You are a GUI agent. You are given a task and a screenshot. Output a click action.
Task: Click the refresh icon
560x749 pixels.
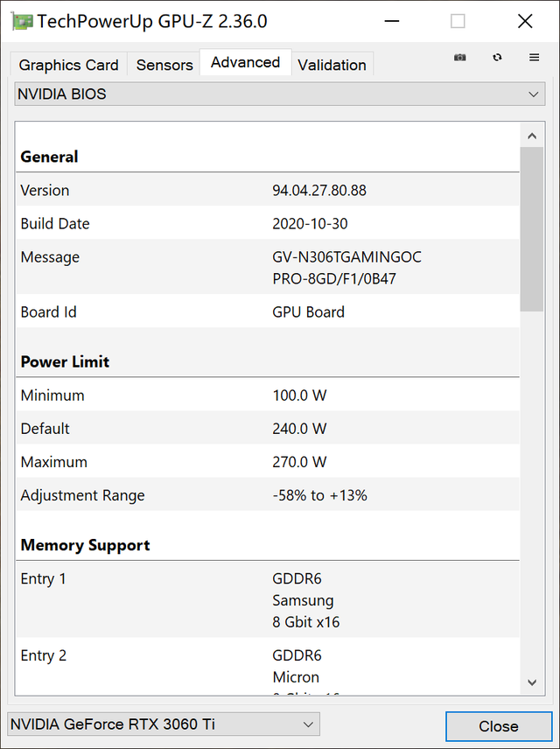click(497, 58)
